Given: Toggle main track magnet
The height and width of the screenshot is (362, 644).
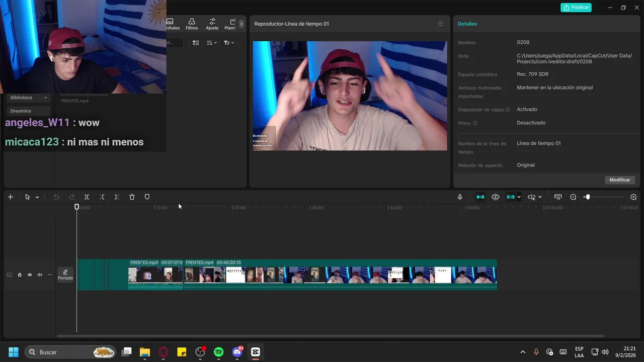Looking at the screenshot, I should pos(480,197).
